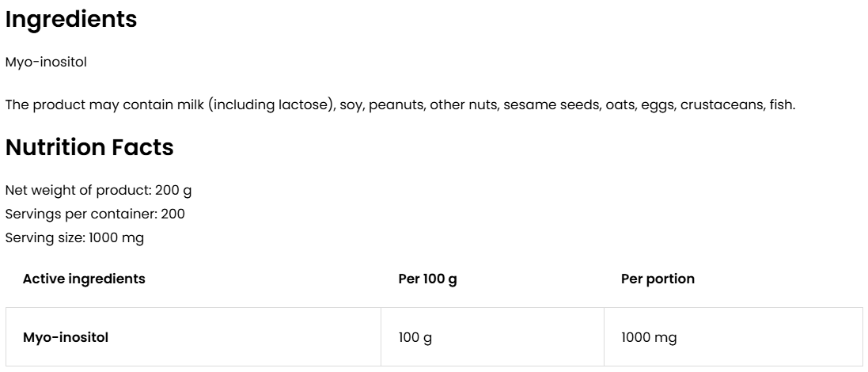The image size is (868, 372).
Task: Select the '100 g' table cell value
Action: click(x=415, y=337)
